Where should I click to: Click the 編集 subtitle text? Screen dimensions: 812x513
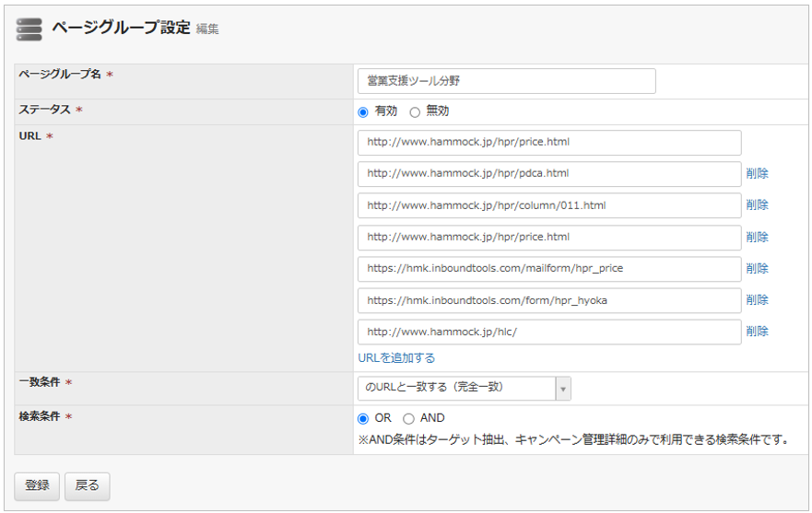tap(207, 29)
